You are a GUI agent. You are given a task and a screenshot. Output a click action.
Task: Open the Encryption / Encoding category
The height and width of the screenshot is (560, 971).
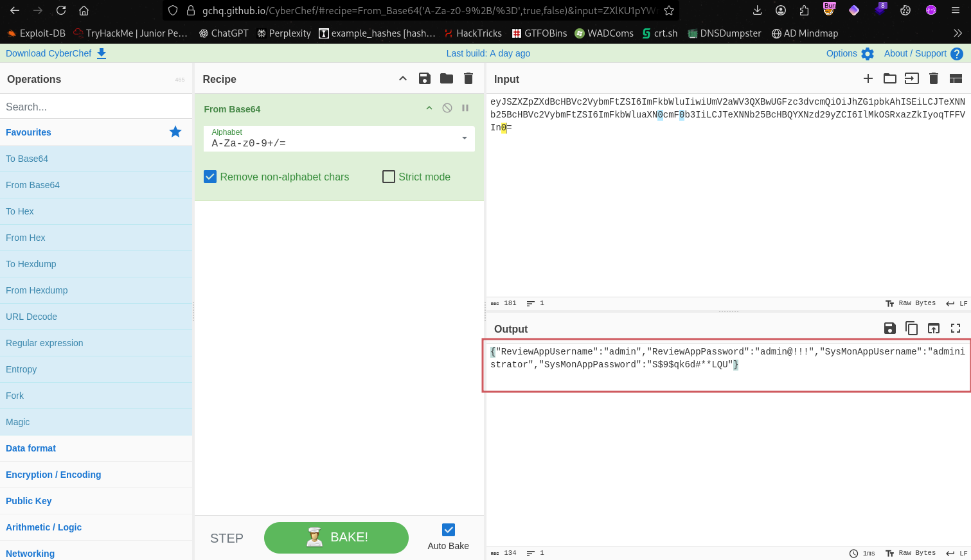pos(53,475)
